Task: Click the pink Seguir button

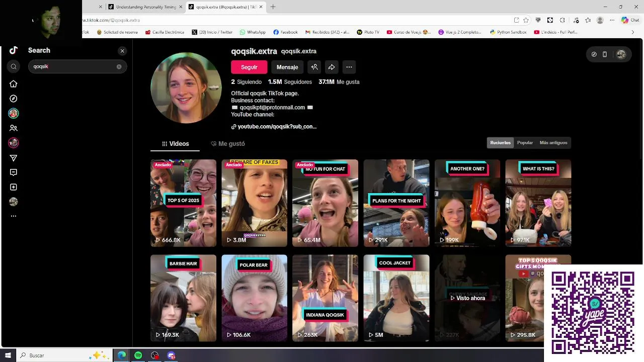Action: pos(249,67)
